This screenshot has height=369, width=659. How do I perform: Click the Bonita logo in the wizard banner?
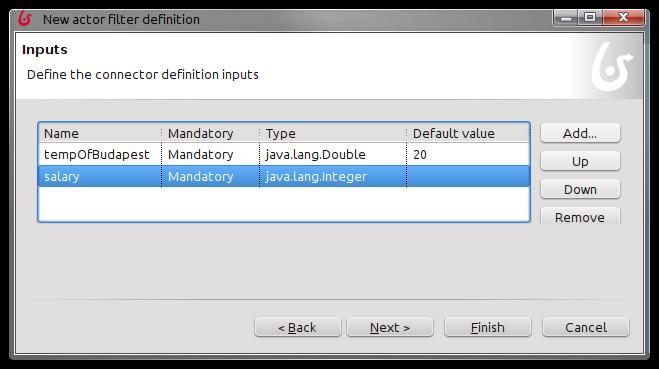coord(612,67)
